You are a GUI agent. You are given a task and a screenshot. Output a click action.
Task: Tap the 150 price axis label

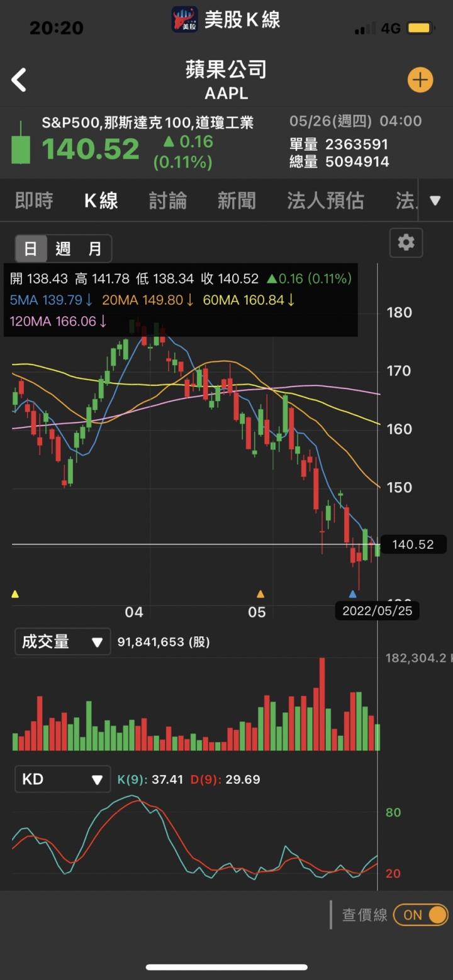tap(399, 487)
